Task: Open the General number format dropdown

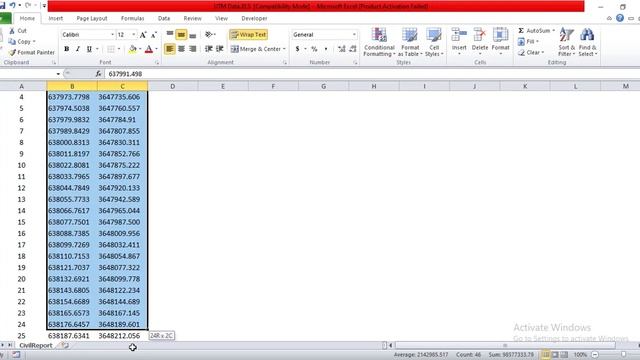Action: 354,35
